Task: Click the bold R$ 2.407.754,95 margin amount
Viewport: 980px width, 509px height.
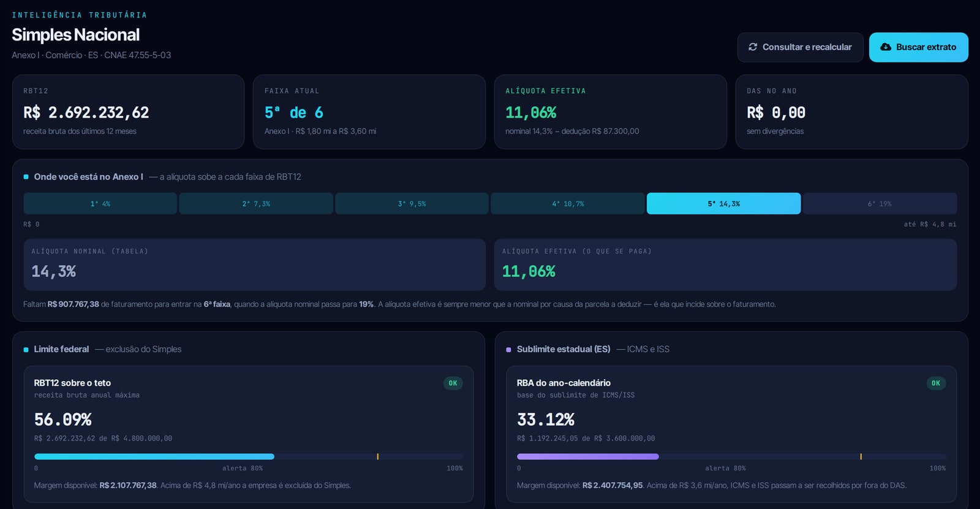Action: click(x=612, y=486)
